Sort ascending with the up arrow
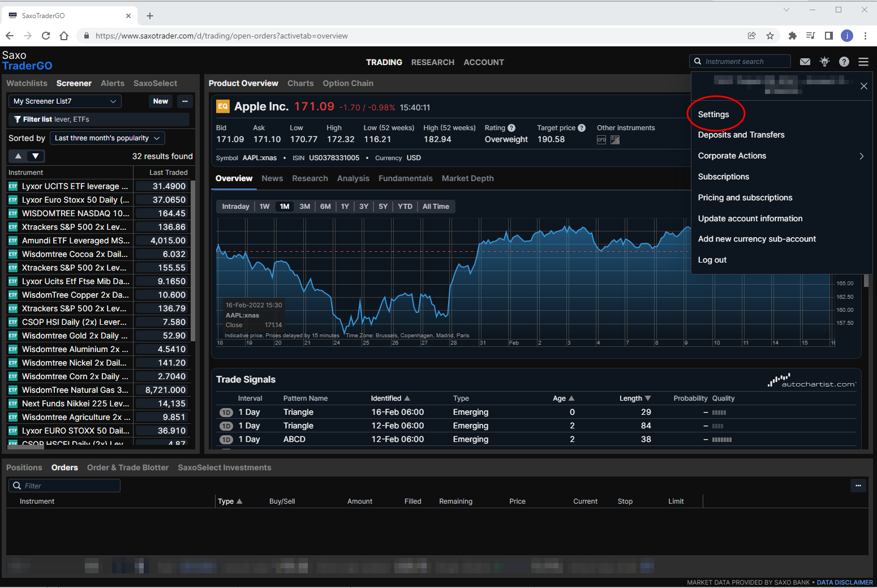This screenshot has height=588, width=877. click(18, 156)
